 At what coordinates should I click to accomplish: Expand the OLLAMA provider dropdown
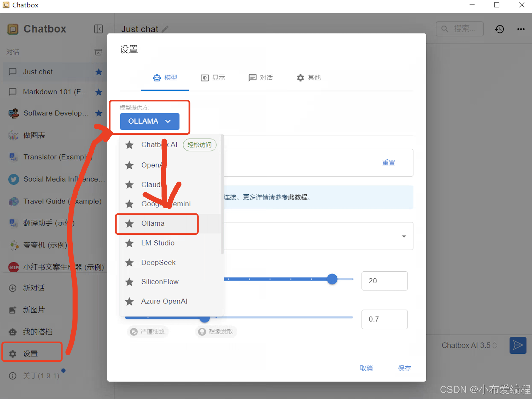point(150,121)
